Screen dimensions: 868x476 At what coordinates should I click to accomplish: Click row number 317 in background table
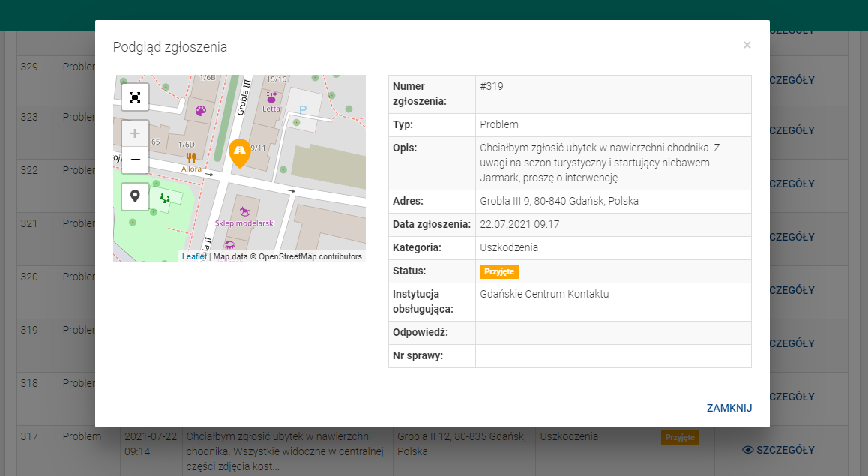click(29, 436)
